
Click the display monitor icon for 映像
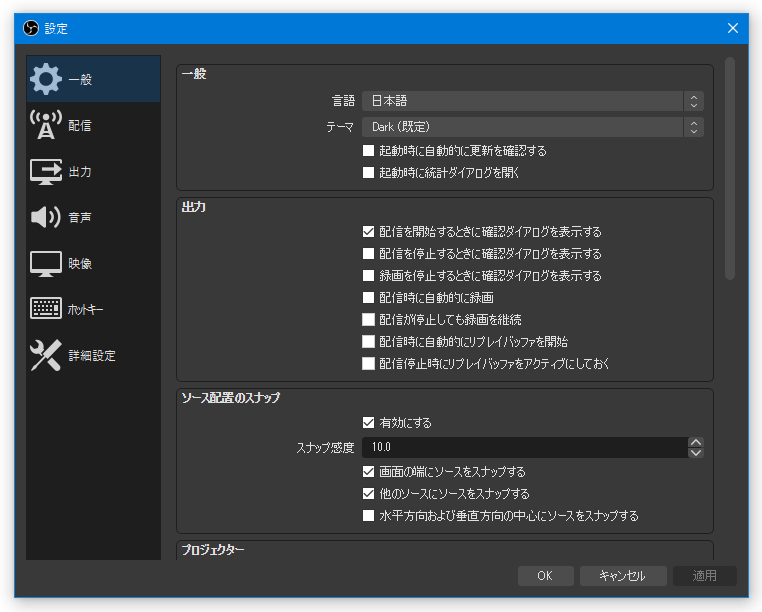coord(46,263)
